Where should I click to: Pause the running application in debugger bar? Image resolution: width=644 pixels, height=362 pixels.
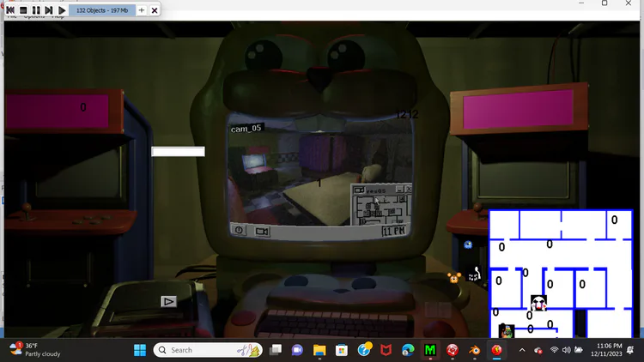36,10
